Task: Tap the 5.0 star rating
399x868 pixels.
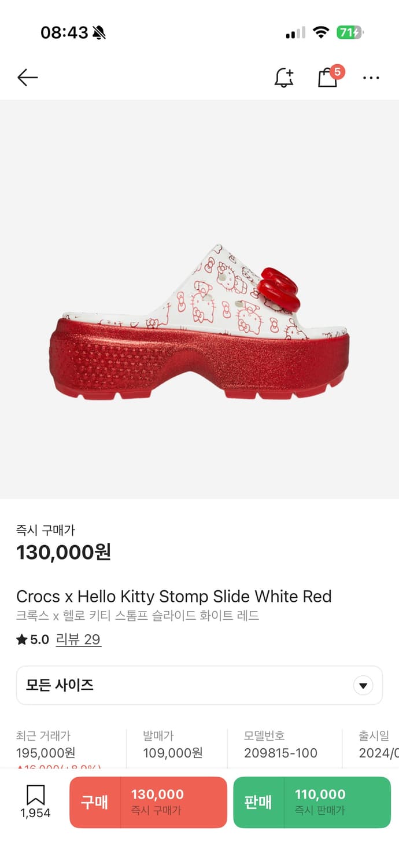Action: click(x=33, y=639)
